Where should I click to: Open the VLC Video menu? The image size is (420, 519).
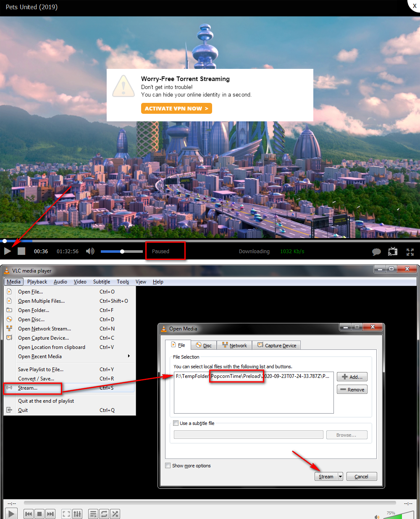pyautogui.click(x=80, y=282)
